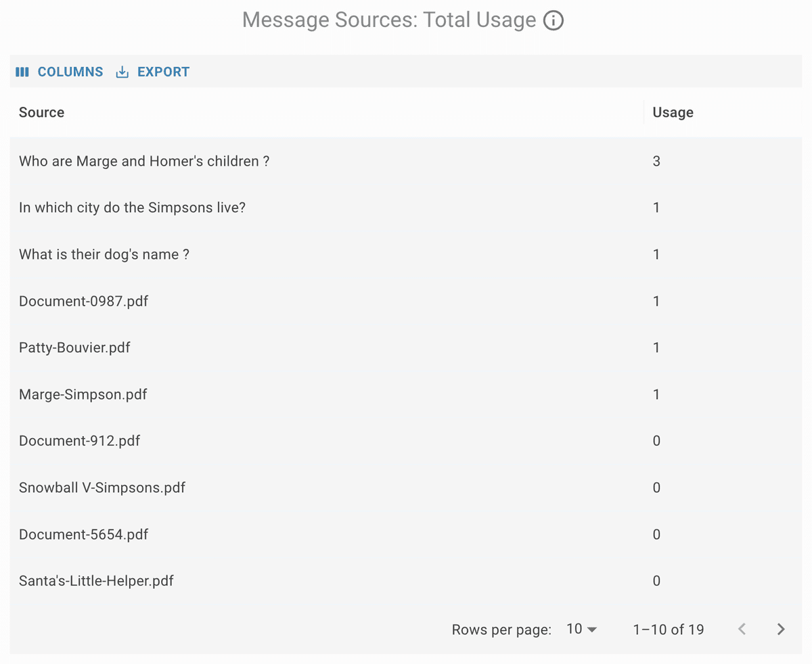Select the Marge-Simpson.pdf row

tap(406, 394)
